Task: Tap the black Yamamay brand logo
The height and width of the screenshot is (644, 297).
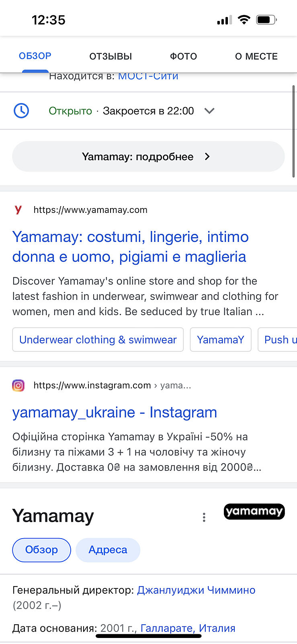Action: pyautogui.click(x=254, y=512)
